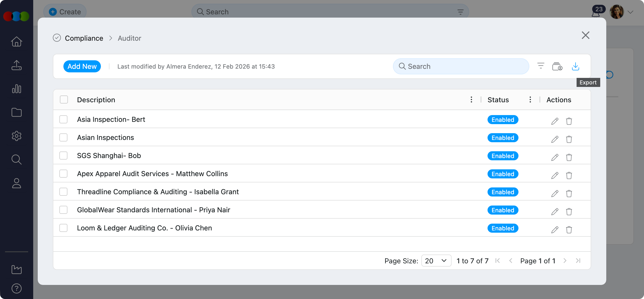Image resolution: width=644 pixels, height=299 pixels.
Task: Click Enabled status badge for Apex Apparel
Action: 503,174
